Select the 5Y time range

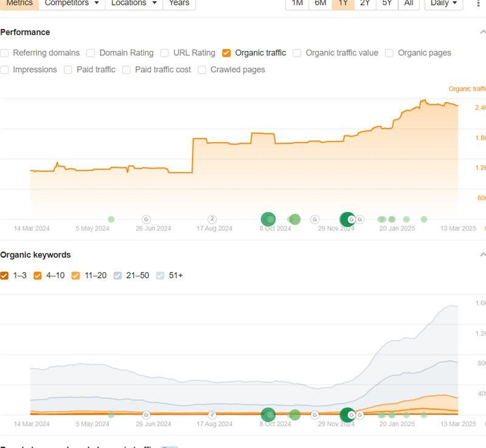coord(387,3)
